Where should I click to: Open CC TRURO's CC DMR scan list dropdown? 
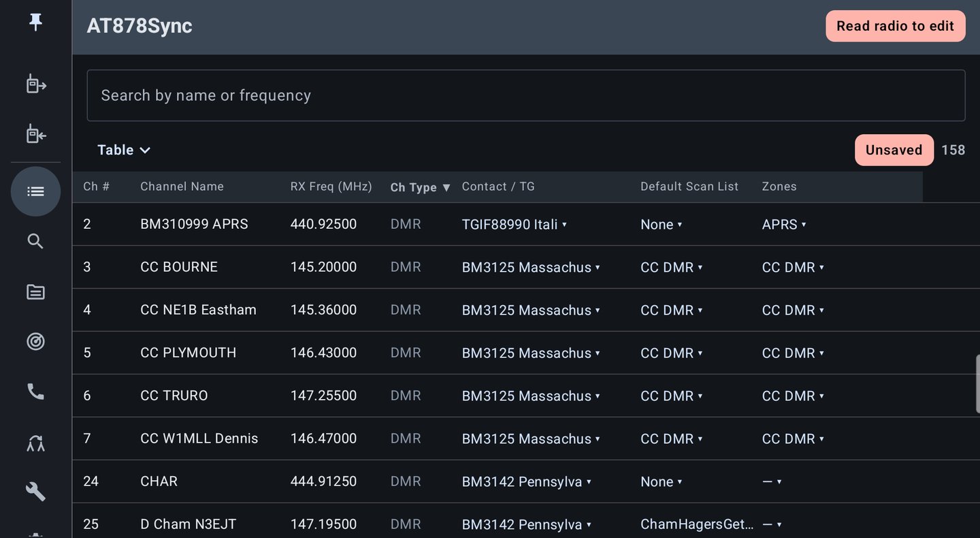coord(672,396)
